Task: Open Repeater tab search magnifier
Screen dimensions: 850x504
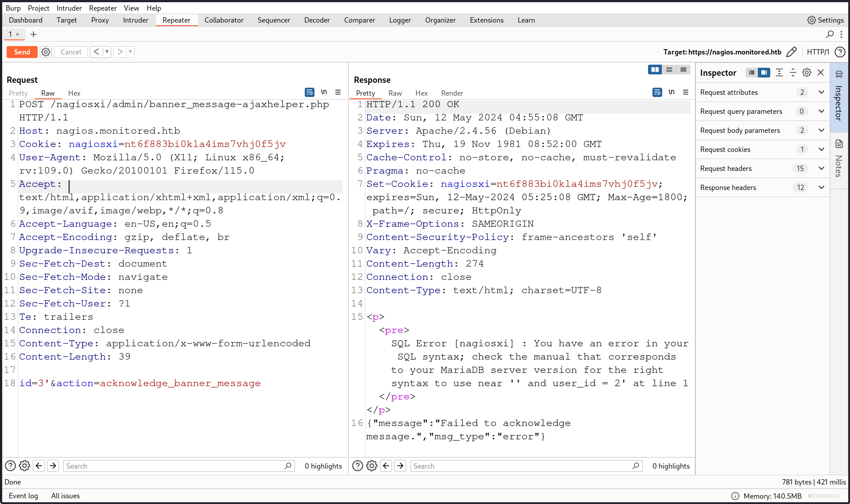Action: [830, 34]
